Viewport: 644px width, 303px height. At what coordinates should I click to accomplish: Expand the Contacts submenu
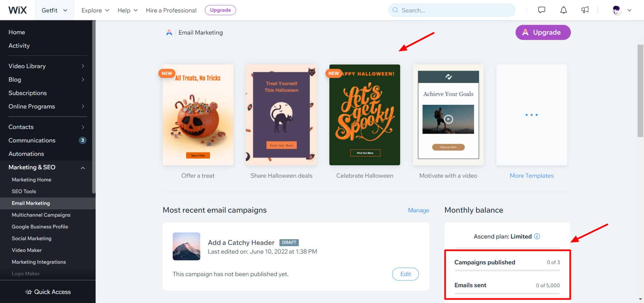[x=83, y=127]
